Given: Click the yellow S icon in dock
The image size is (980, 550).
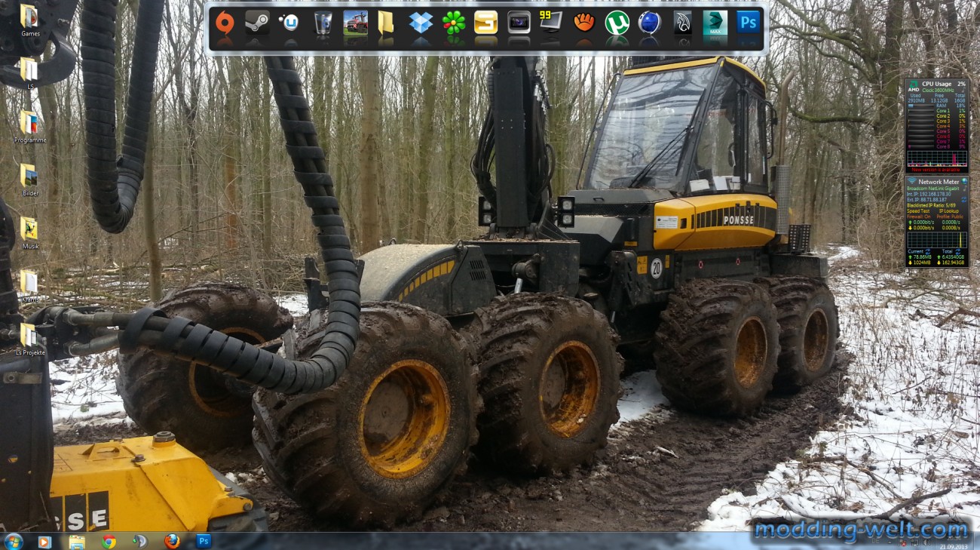Looking at the screenshot, I should (x=485, y=23).
